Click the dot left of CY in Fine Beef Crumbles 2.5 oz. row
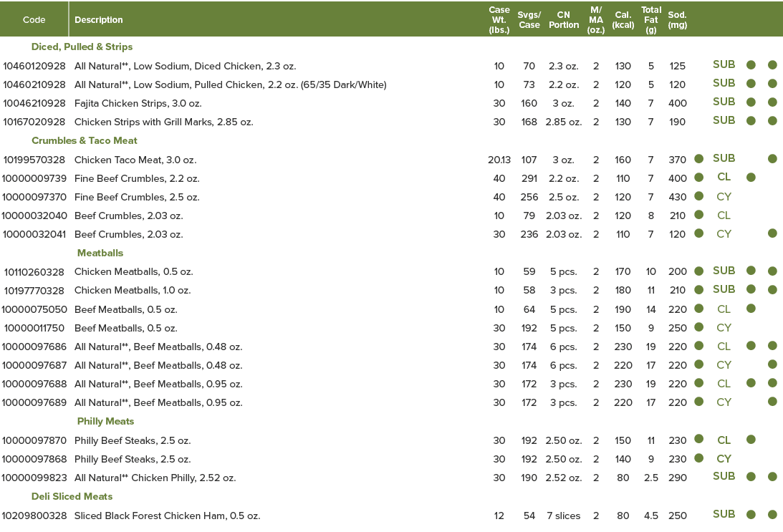The width and height of the screenshot is (783, 532). 698,196
